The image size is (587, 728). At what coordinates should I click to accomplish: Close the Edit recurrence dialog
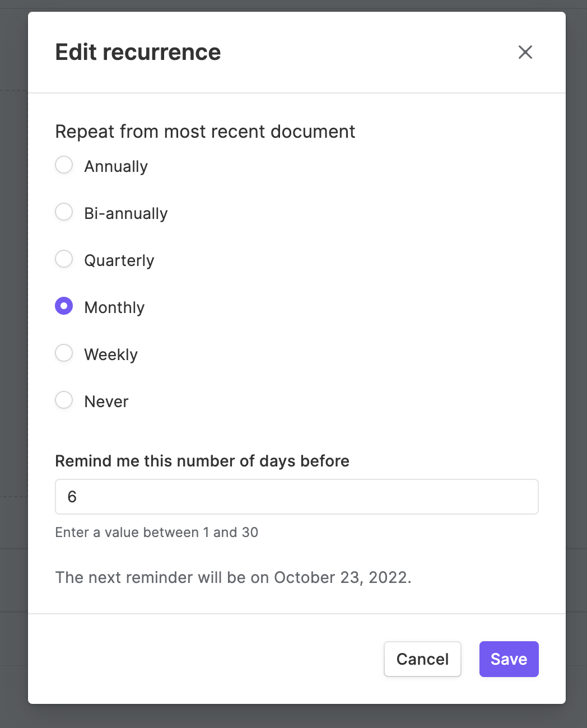click(x=525, y=52)
